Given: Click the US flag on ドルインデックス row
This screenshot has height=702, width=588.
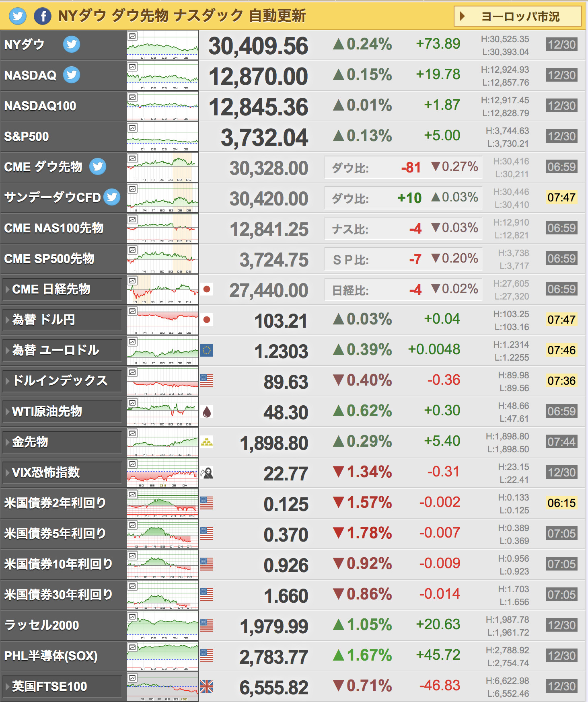Looking at the screenshot, I should pyautogui.click(x=207, y=381).
